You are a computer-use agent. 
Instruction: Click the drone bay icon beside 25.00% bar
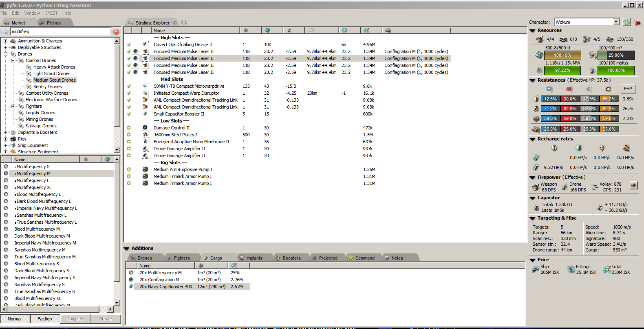593,55
